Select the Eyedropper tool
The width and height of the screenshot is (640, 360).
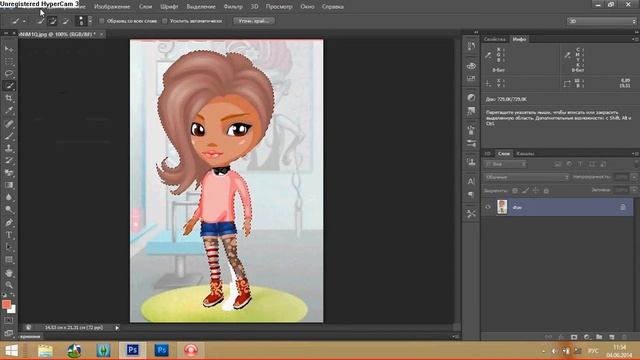pyautogui.click(x=9, y=111)
